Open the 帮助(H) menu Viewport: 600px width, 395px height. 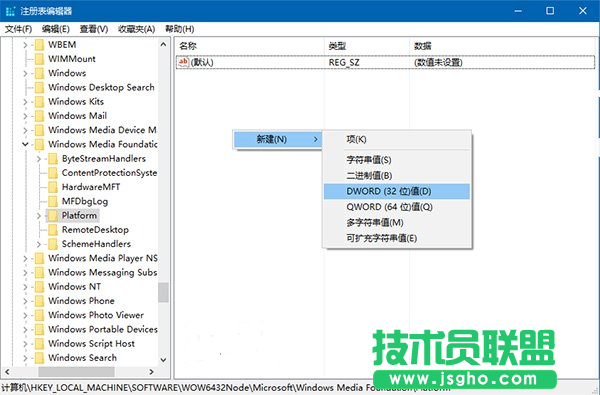click(179, 29)
